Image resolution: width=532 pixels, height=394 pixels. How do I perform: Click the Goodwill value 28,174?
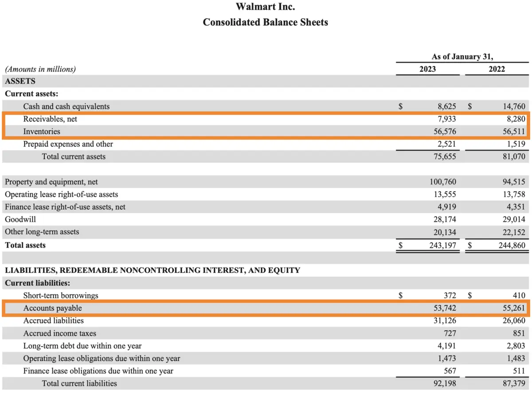click(446, 219)
